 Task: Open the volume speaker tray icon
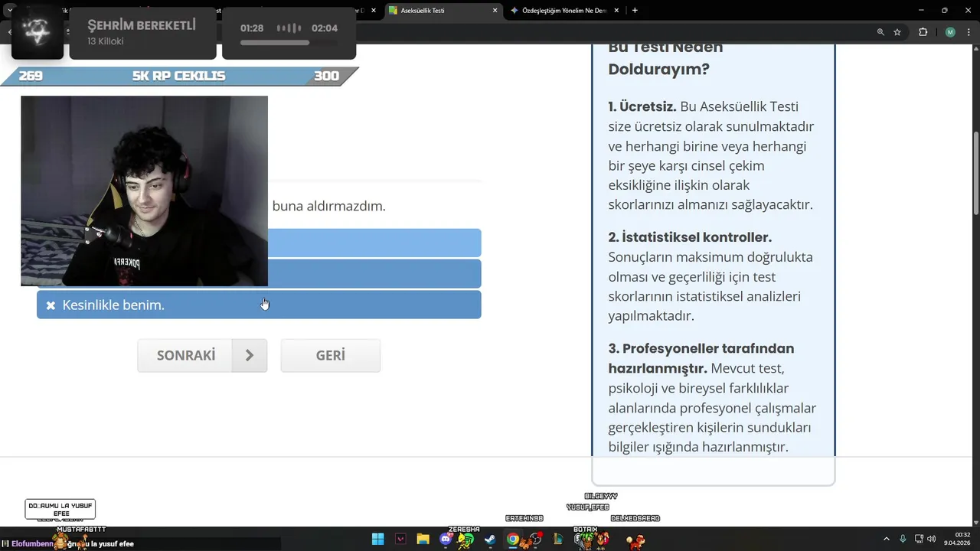click(x=932, y=539)
